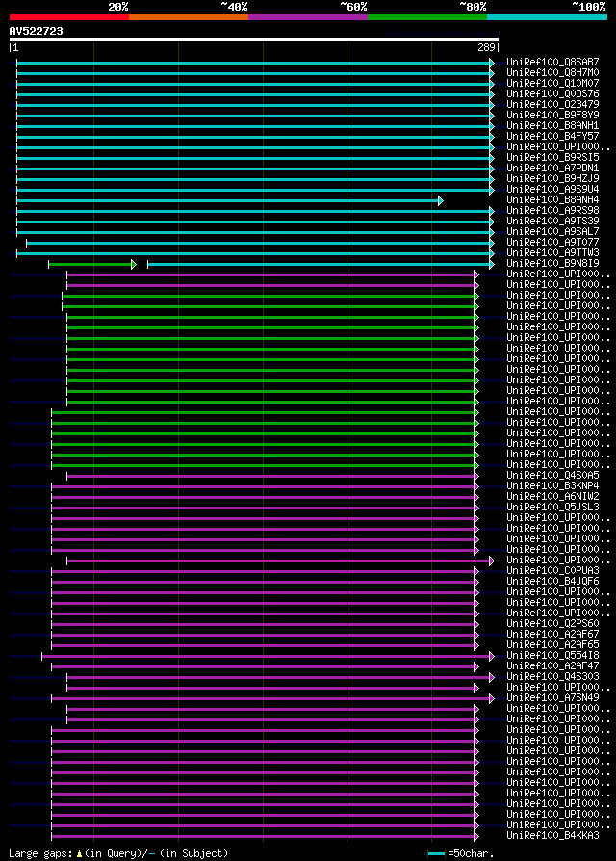Open hit UniRef100_Q5JSL3

(x=552, y=507)
